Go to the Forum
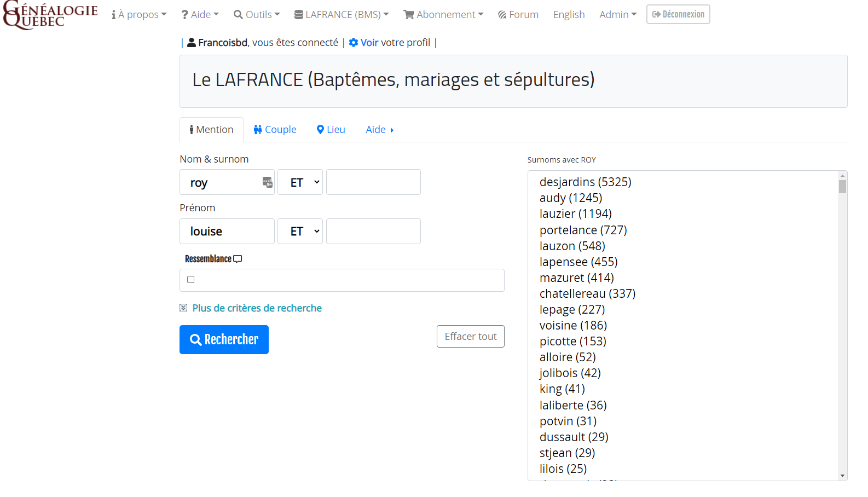 click(x=518, y=15)
